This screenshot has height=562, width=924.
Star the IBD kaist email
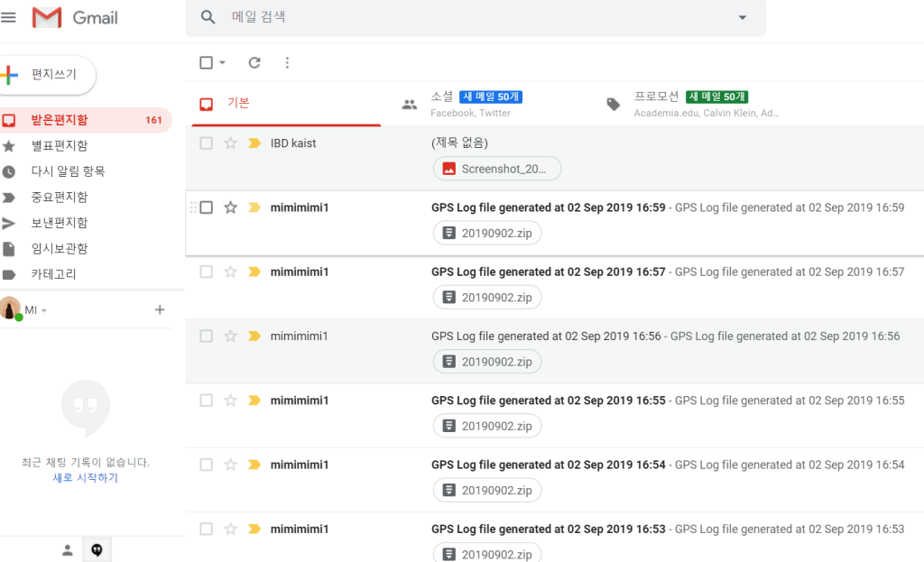(x=230, y=143)
